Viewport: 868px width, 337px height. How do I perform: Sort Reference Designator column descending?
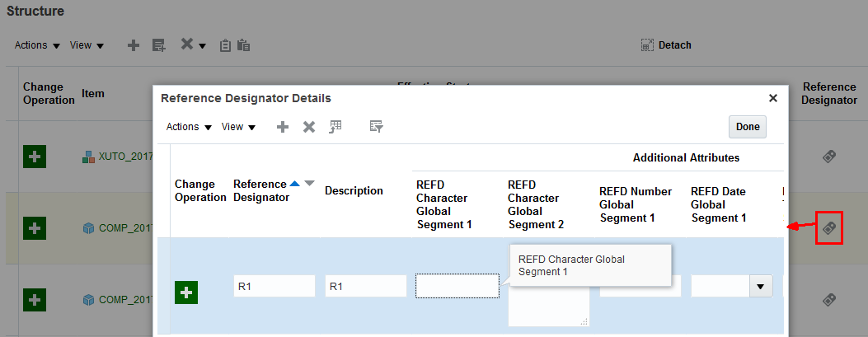tap(309, 184)
